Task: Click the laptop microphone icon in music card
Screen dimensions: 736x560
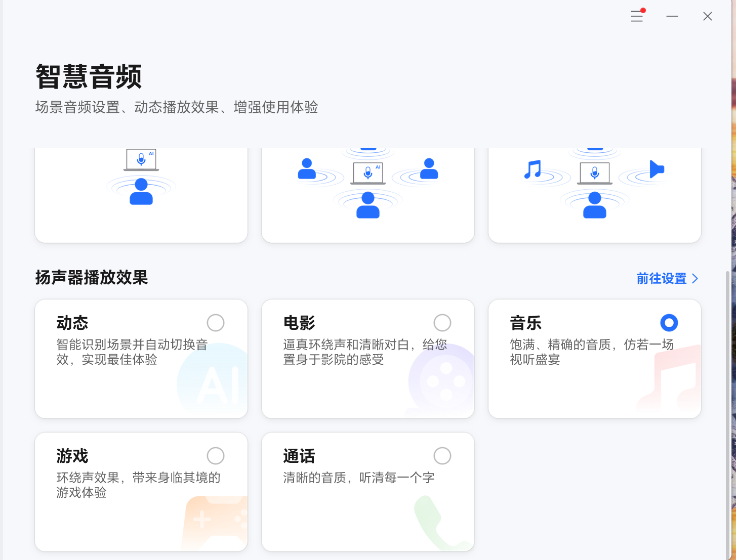Action: point(595,174)
